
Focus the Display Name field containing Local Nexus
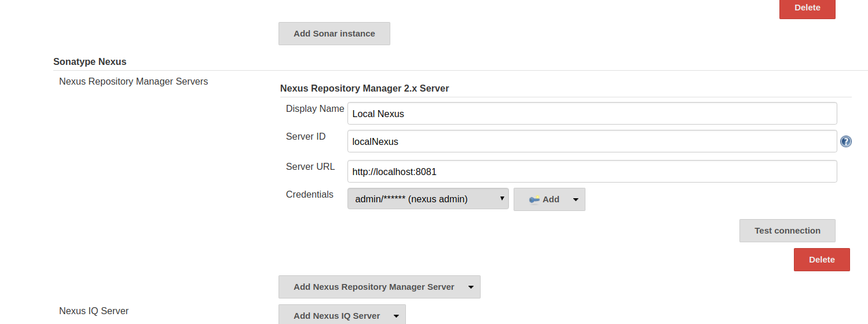pyautogui.click(x=592, y=114)
